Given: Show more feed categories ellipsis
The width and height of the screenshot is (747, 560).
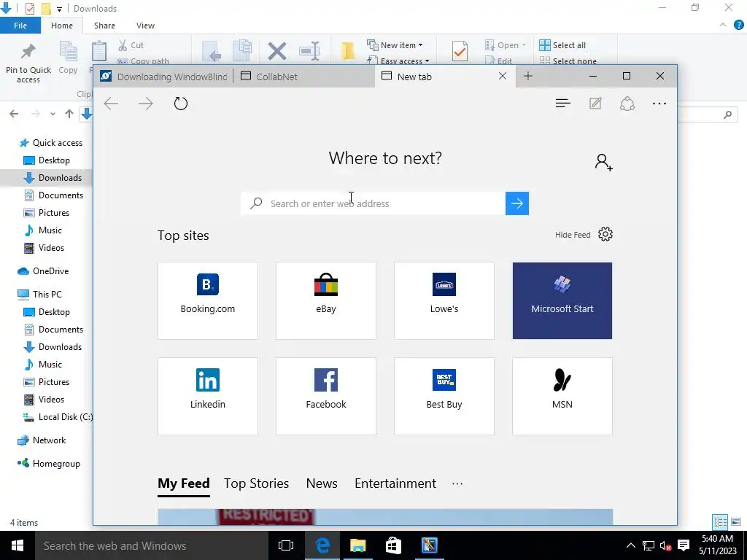Looking at the screenshot, I should [x=457, y=484].
